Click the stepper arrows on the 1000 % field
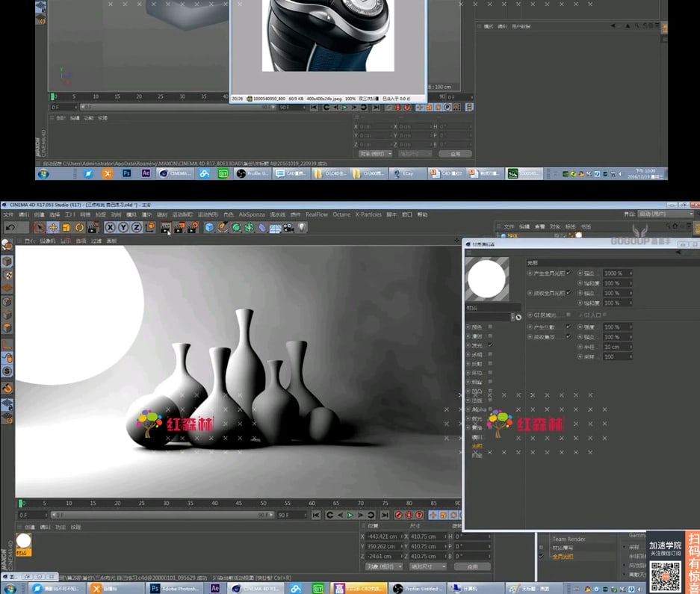The width and height of the screenshot is (700, 594). [631, 273]
